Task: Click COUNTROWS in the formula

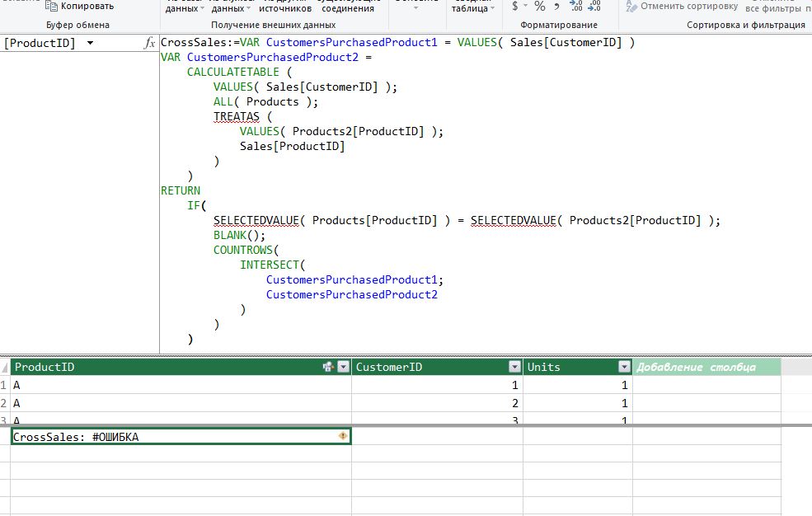Action: tap(243, 250)
